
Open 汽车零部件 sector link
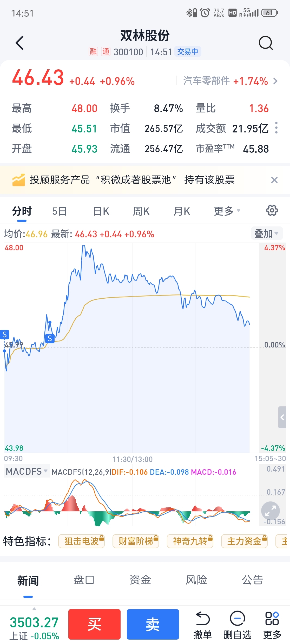230,81
